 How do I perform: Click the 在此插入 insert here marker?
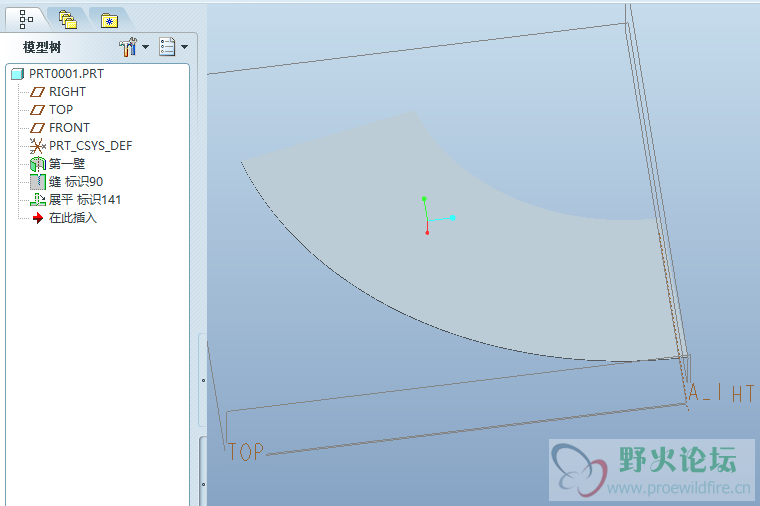coord(73,218)
